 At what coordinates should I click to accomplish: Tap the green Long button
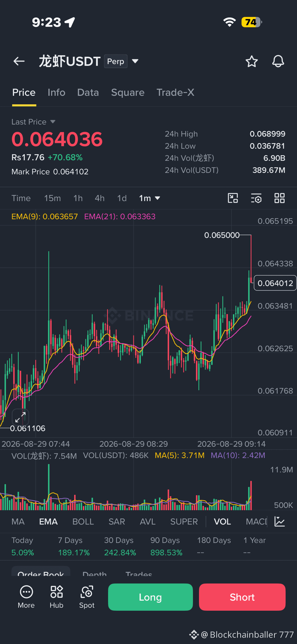point(150,597)
